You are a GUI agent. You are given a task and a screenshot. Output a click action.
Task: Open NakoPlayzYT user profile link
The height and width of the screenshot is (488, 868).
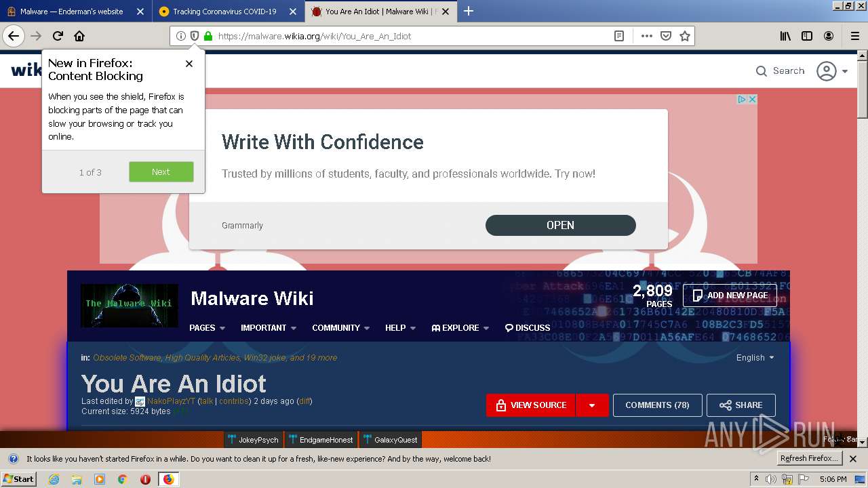click(171, 401)
